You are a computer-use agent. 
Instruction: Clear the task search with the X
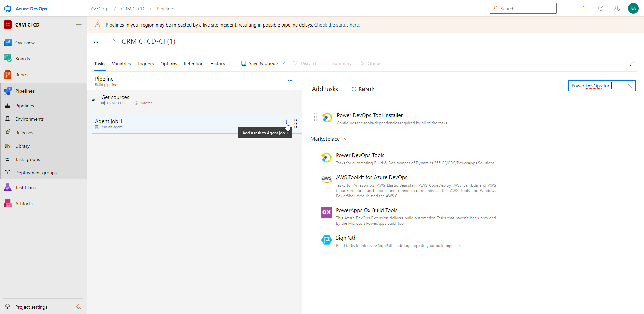630,86
